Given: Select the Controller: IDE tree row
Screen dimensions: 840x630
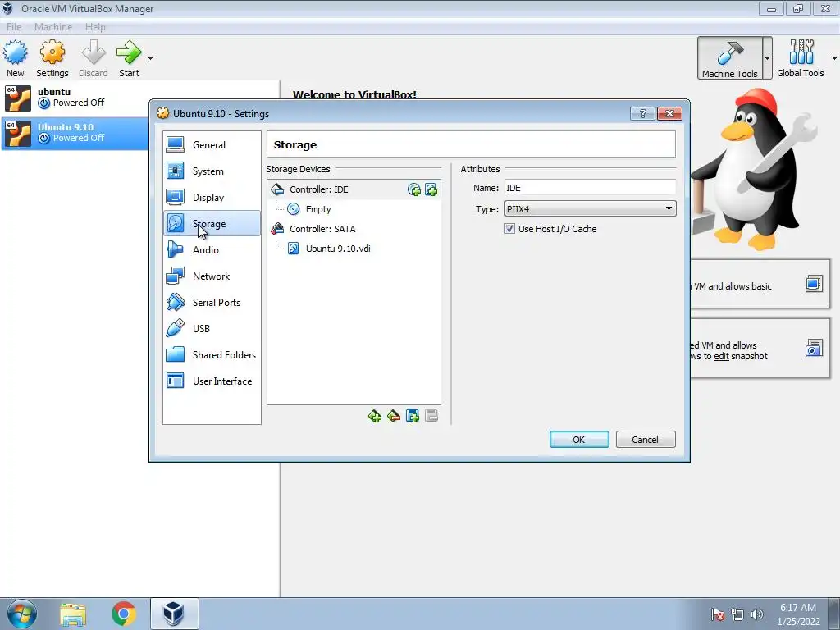Looking at the screenshot, I should tap(354, 189).
